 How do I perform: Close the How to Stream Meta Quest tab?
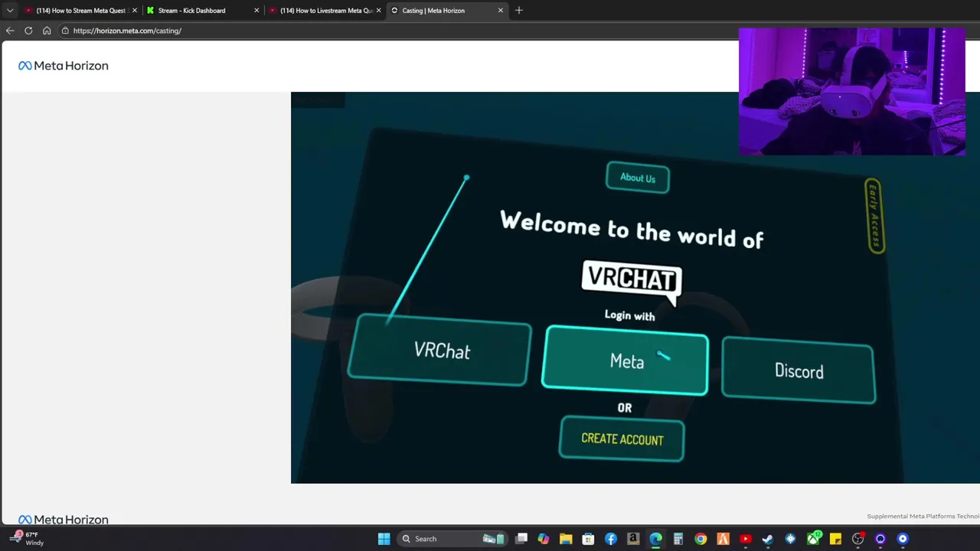pos(135,11)
